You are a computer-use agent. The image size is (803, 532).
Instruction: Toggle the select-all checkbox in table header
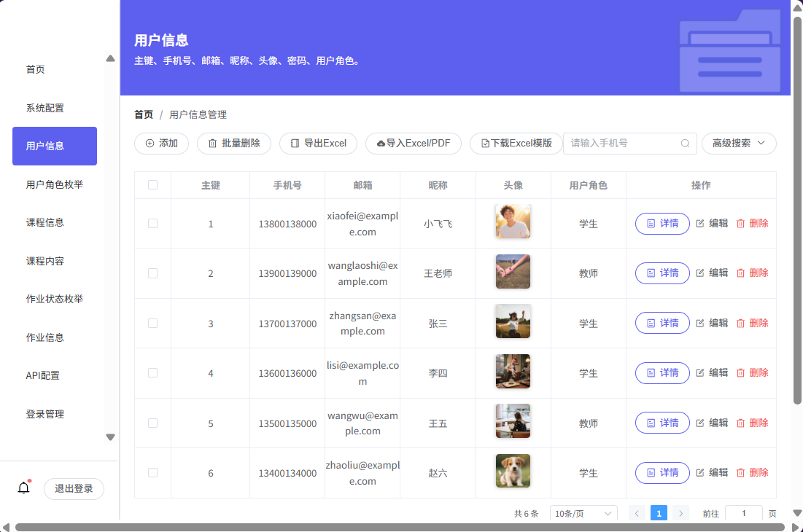[152, 185]
